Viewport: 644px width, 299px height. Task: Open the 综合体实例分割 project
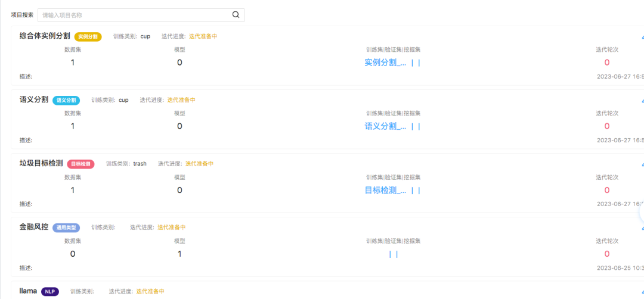pyautogui.click(x=45, y=36)
